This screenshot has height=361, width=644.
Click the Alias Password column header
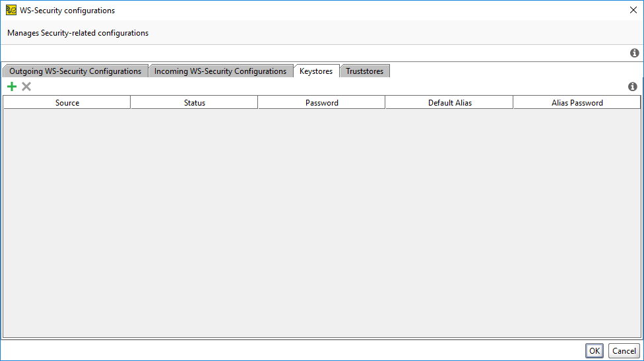click(x=577, y=103)
